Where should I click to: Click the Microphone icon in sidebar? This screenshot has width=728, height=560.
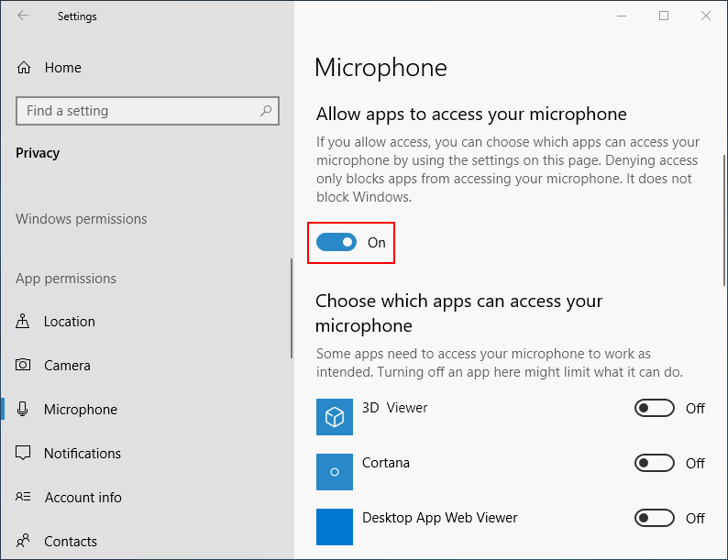click(22, 409)
